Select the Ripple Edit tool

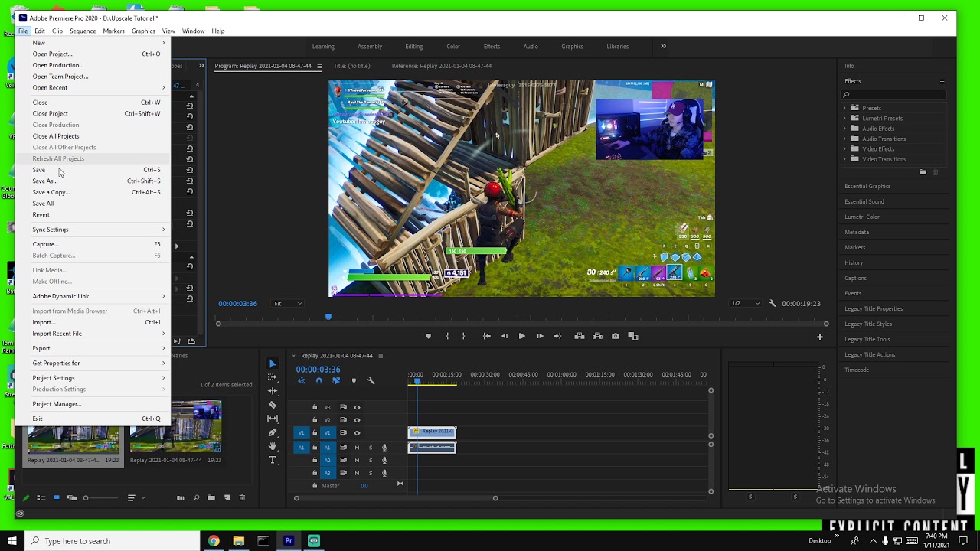pos(273,391)
